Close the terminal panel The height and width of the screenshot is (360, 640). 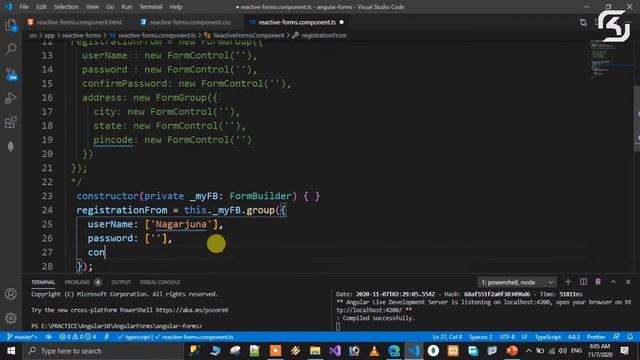tap(628, 282)
